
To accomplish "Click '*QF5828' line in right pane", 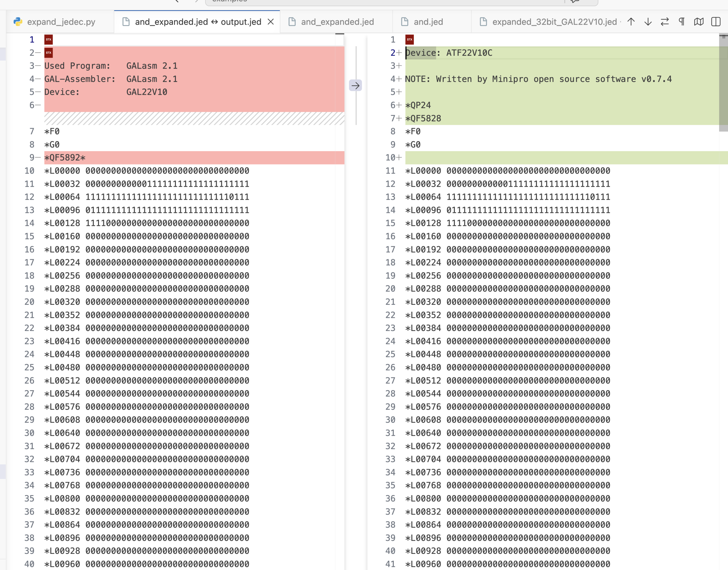I will coord(423,118).
